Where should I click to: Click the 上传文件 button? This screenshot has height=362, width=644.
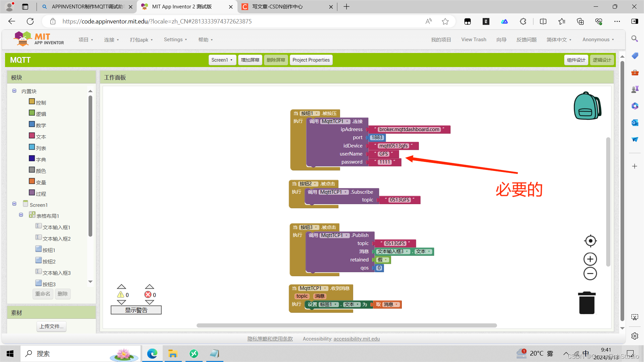[51, 326]
